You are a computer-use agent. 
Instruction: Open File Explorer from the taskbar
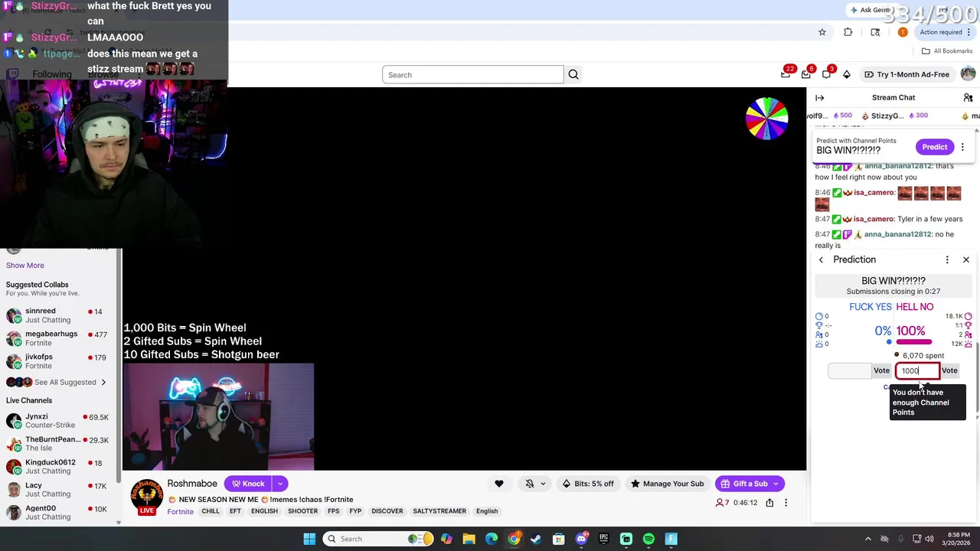coord(469,539)
